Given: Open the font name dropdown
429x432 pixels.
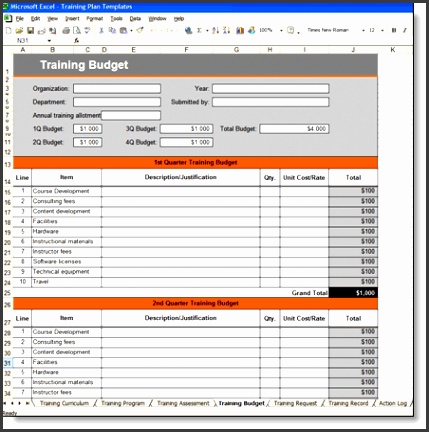Looking at the screenshot, I should pos(363,31).
